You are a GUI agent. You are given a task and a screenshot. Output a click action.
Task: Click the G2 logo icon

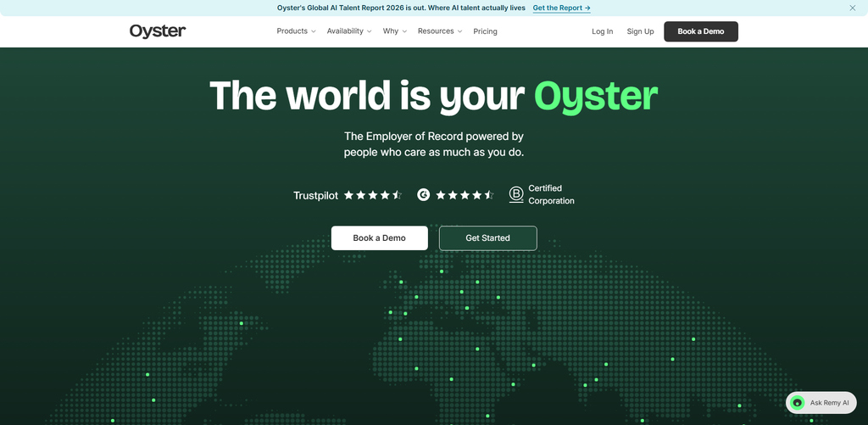(424, 195)
